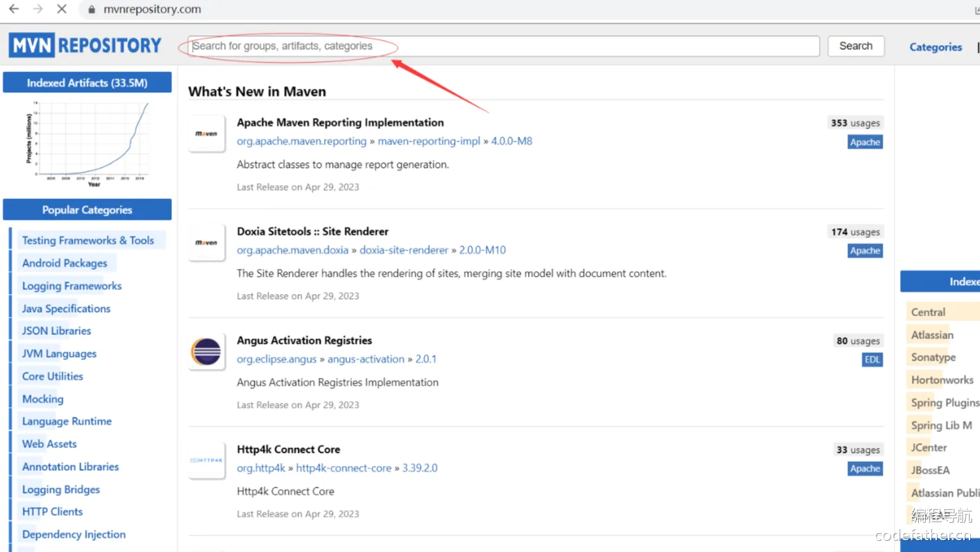Click the Http4k Connect Core logo
The width and height of the screenshot is (980, 552).
coord(207,460)
